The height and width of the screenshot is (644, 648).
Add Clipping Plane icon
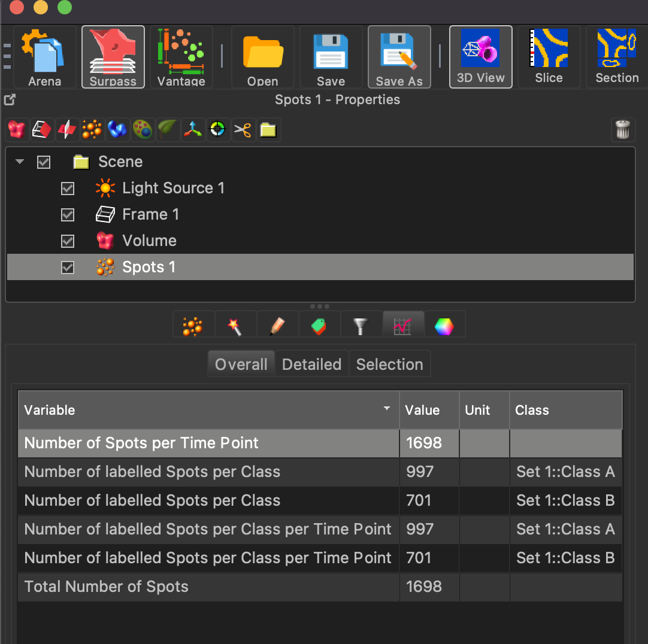click(x=67, y=130)
